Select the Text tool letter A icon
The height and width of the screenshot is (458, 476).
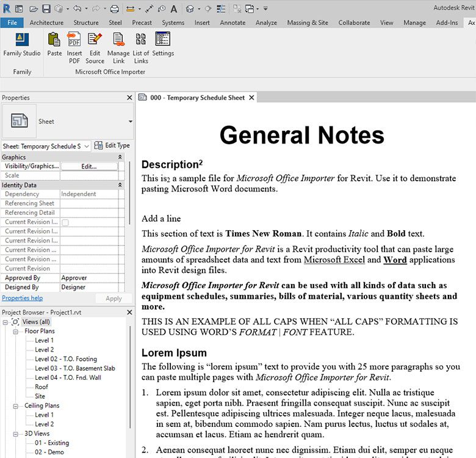tap(174, 9)
